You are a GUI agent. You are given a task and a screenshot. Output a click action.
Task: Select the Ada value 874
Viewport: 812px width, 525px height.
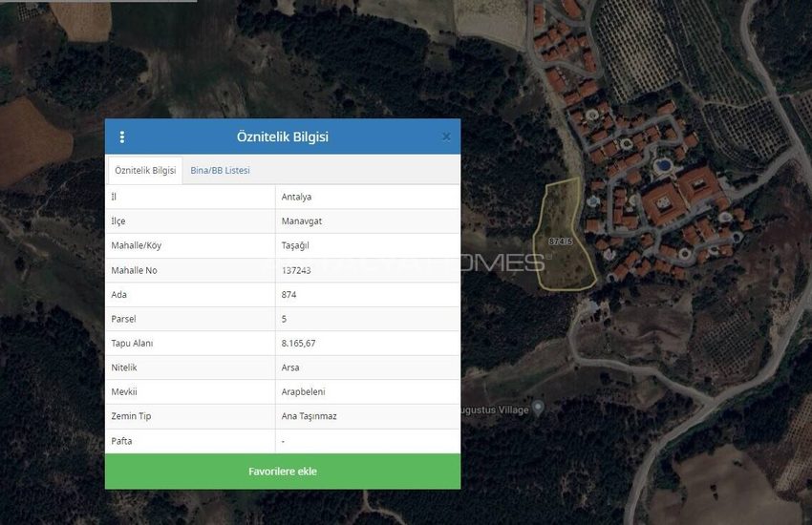coord(288,294)
